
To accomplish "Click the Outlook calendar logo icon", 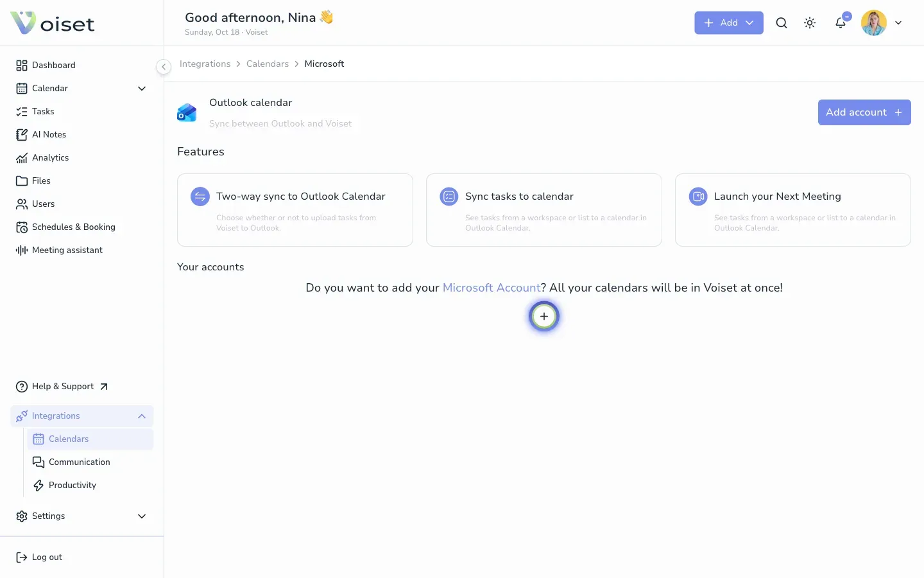I will pyautogui.click(x=187, y=113).
